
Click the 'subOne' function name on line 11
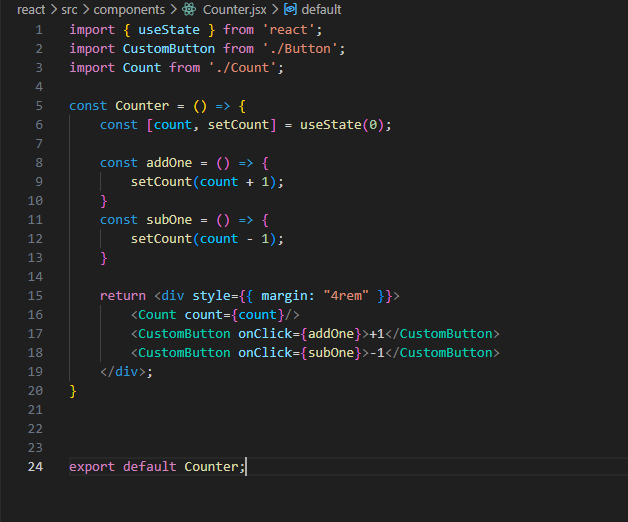(169, 220)
